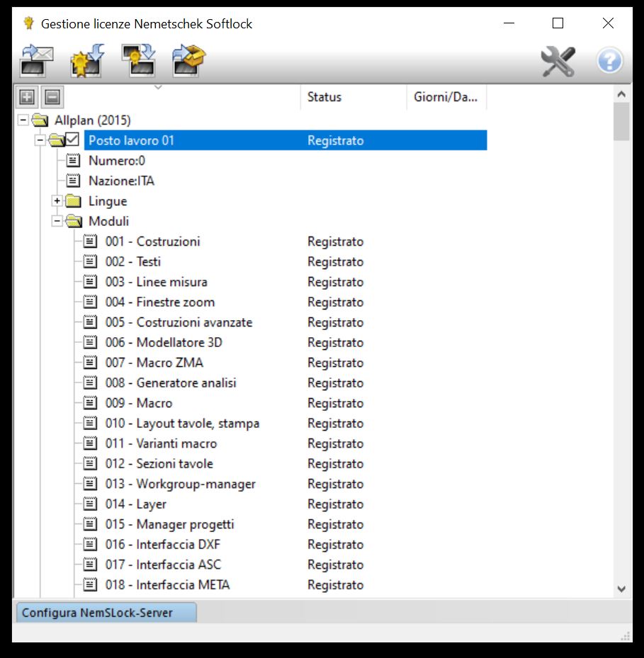Image resolution: width=644 pixels, height=658 pixels.
Task: Close the Gestione licenze Nemetschek Softlock window
Action: (x=608, y=23)
